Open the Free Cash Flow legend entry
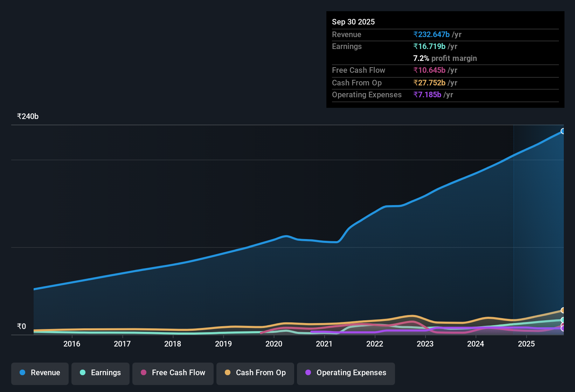Image resolution: width=575 pixels, height=392 pixels. click(173, 373)
